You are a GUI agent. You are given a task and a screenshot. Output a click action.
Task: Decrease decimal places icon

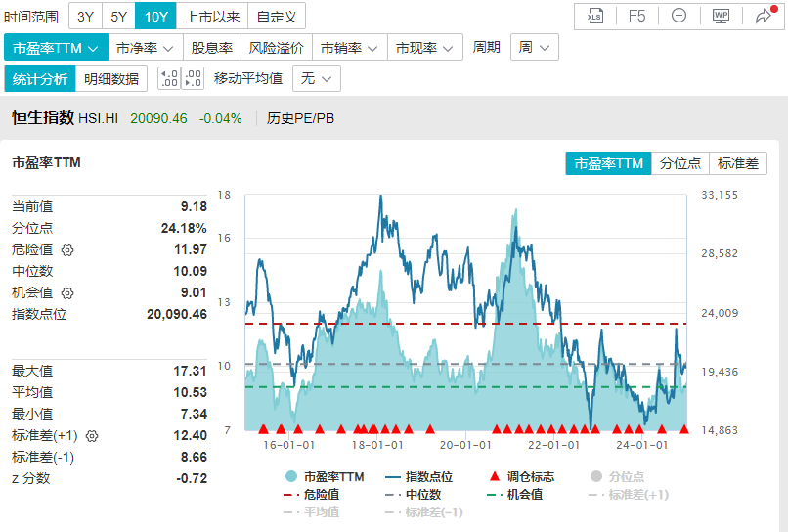coord(169,78)
